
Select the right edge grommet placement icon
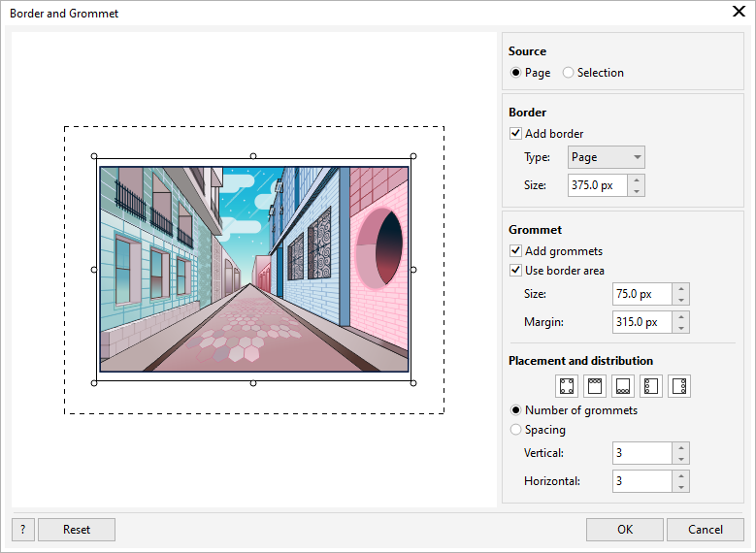click(679, 386)
